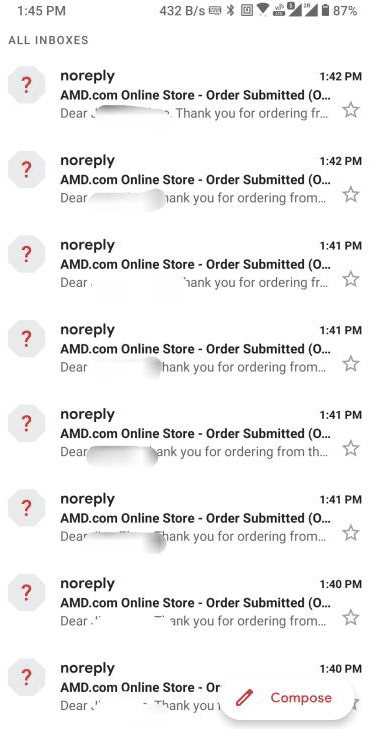Open the fourth 1:41 PM noreply email

click(188, 518)
